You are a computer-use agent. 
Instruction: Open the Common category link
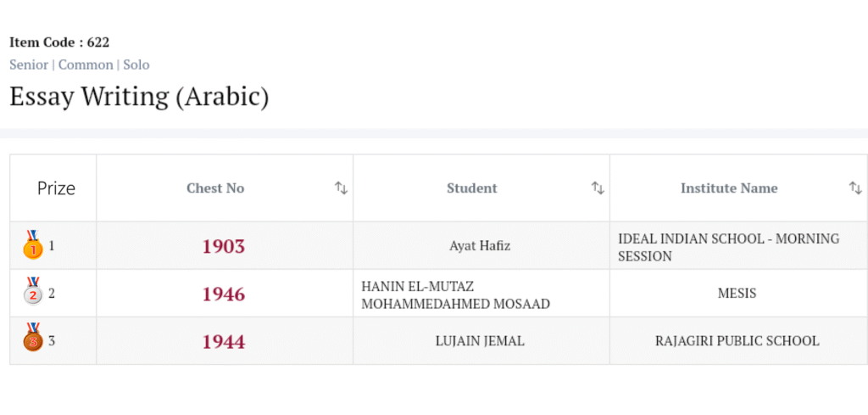[86, 64]
